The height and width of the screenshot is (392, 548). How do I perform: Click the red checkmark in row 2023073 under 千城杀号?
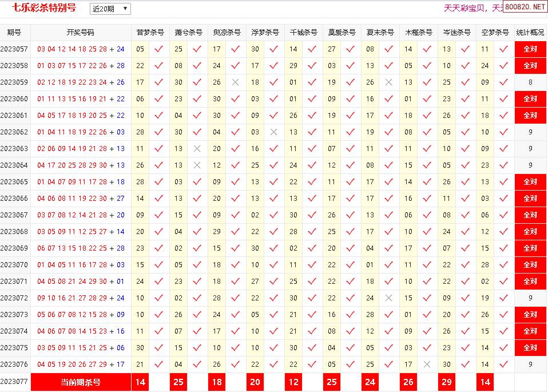pyautogui.click(x=312, y=315)
